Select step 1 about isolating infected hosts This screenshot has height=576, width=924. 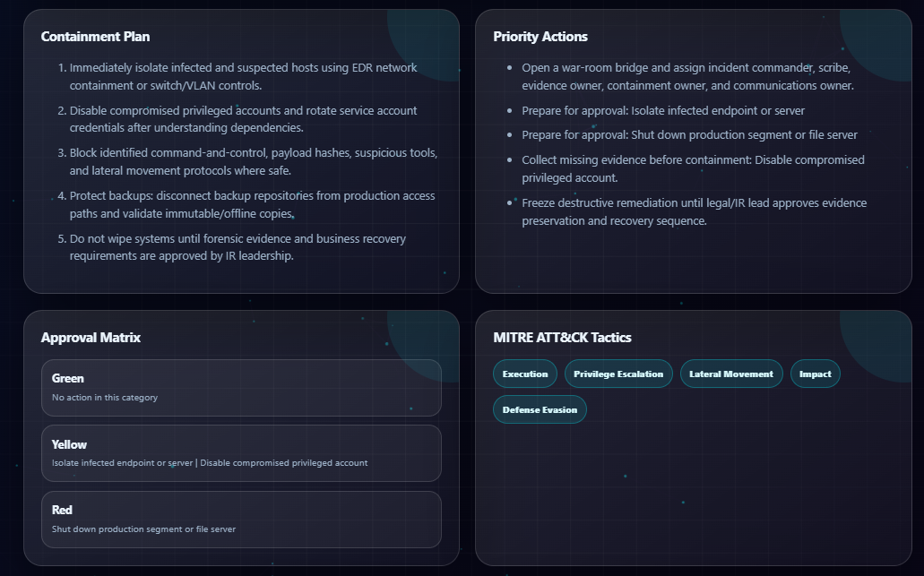point(248,76)
